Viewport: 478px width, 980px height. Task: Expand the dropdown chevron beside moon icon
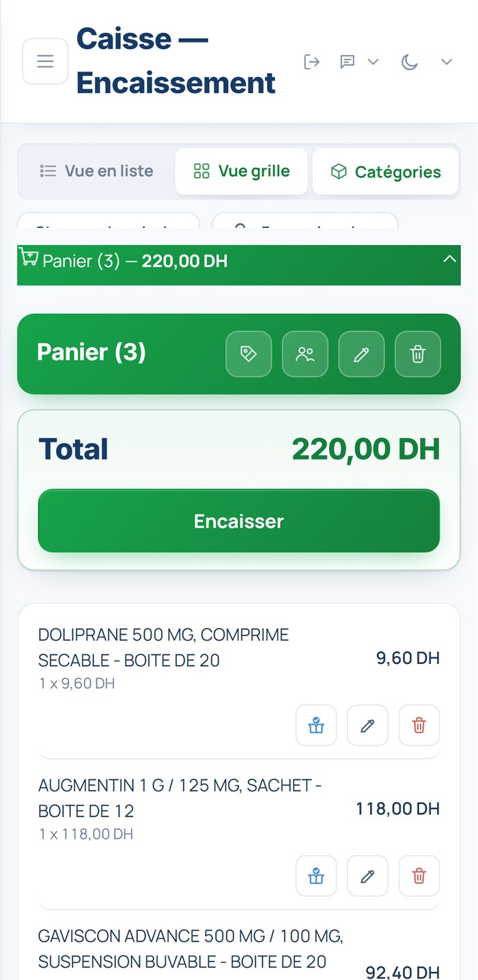(447, 62)
